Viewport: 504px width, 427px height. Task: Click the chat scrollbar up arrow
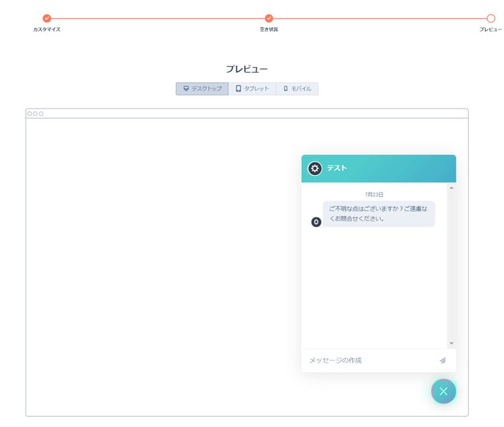[x=451, y=187]
